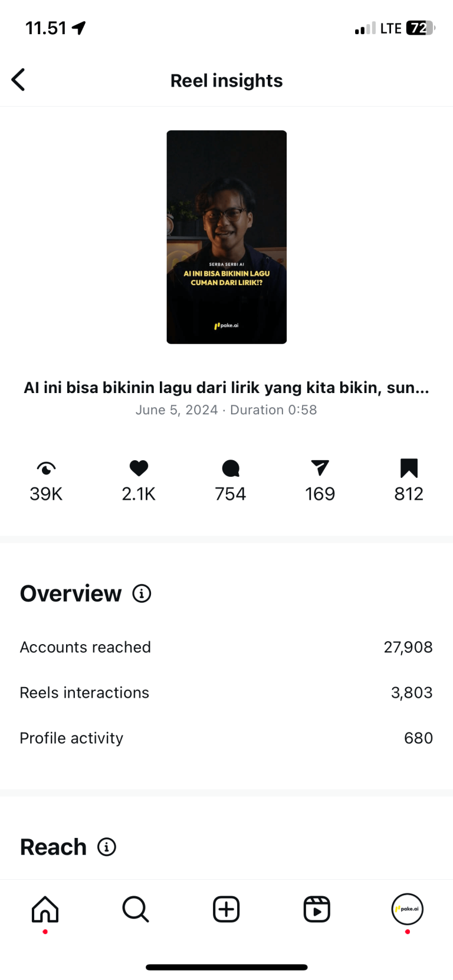This screenshot has width=453, height=980.
Task: Tap the create new post plus icon
Action: tap(226, 909)
